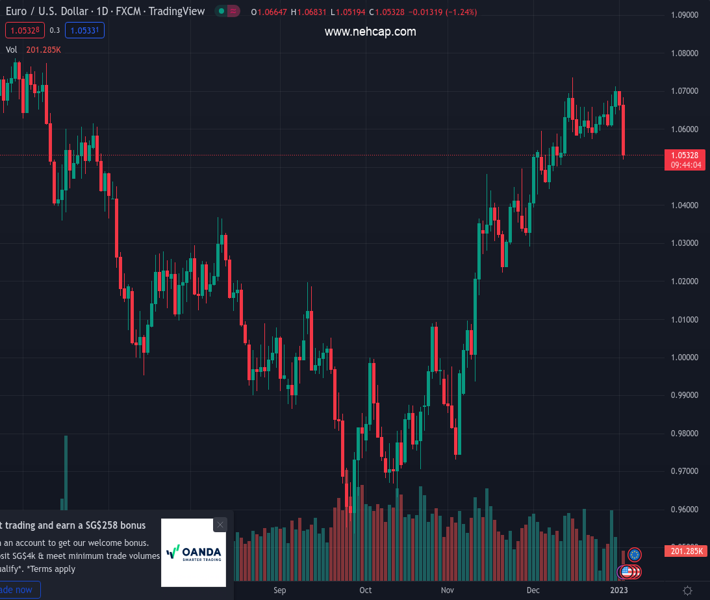The width and height of the screenshot is (710, 600).
Task: Click the Oct label on time axis
Action: click(365, 591)
